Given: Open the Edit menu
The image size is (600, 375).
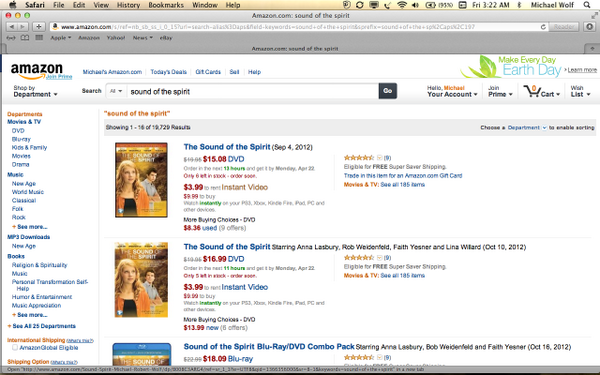Looking at the screenshot, I should pyautogui.click(x=79, y=5).
